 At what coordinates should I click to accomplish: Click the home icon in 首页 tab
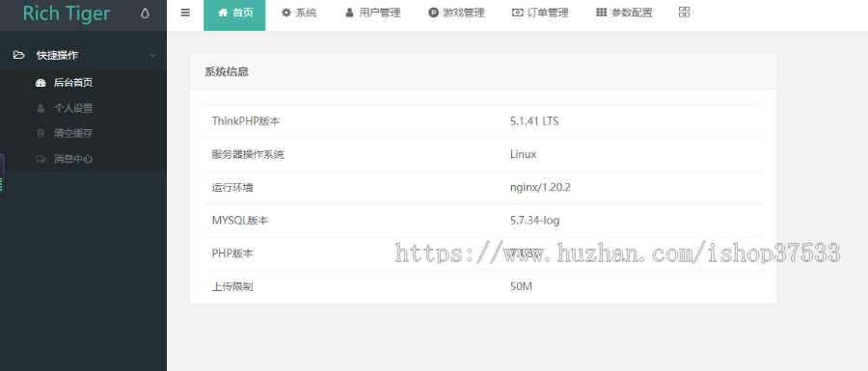point(223,13)
